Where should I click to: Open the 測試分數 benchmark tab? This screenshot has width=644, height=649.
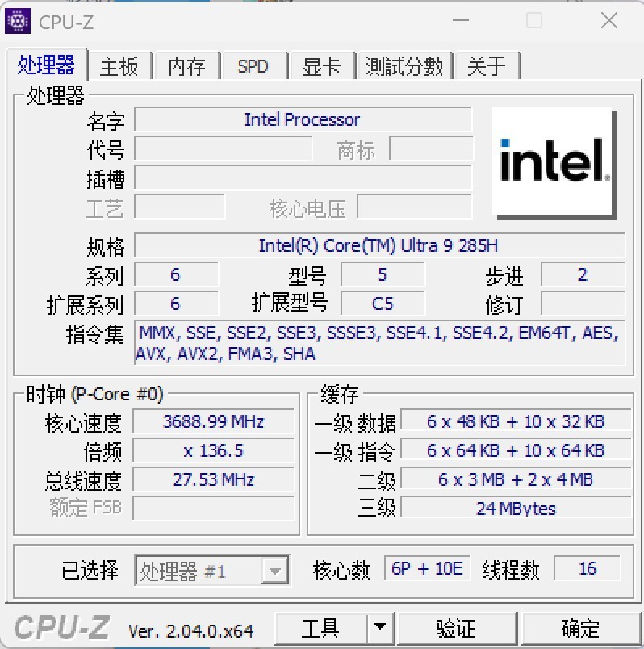(x=404, y=66)
